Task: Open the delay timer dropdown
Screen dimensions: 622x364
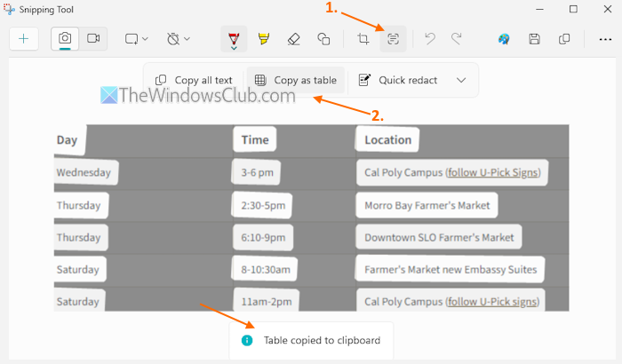Action: pyautogui.click(x=179, y=39)
